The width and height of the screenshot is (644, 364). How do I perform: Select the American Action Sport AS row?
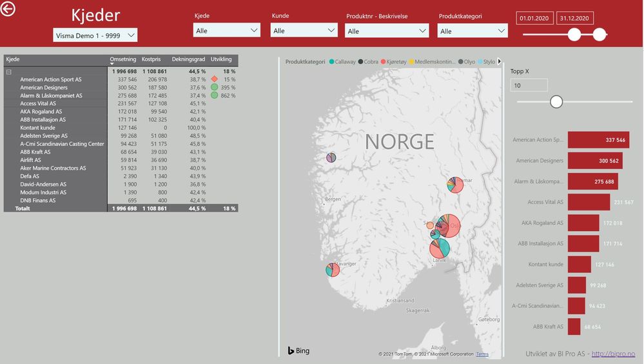(x=121, y=79)
